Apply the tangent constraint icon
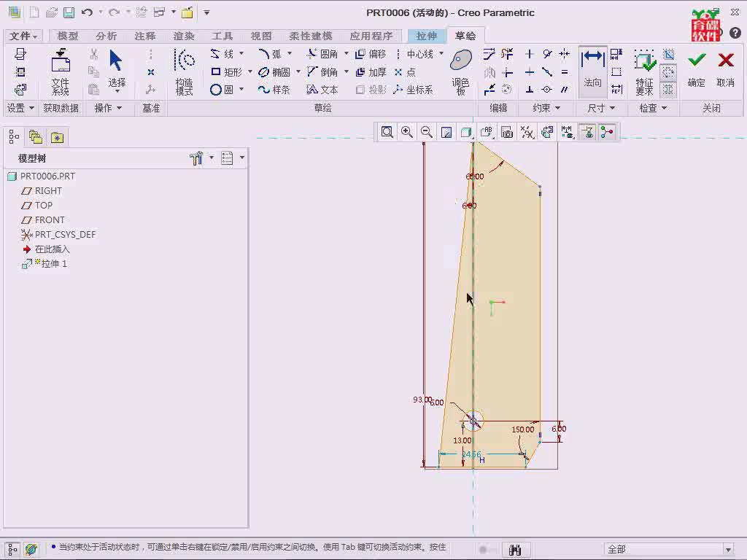The height and width of the screenshot is (560, 747). point(547,54)
